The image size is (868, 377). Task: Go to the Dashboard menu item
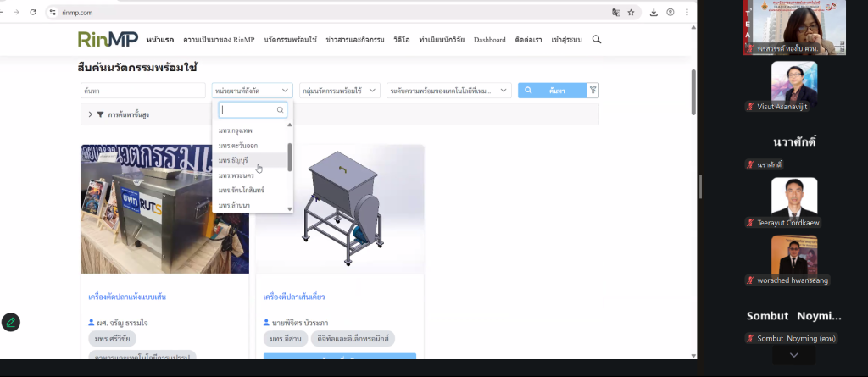coord(489,40)
